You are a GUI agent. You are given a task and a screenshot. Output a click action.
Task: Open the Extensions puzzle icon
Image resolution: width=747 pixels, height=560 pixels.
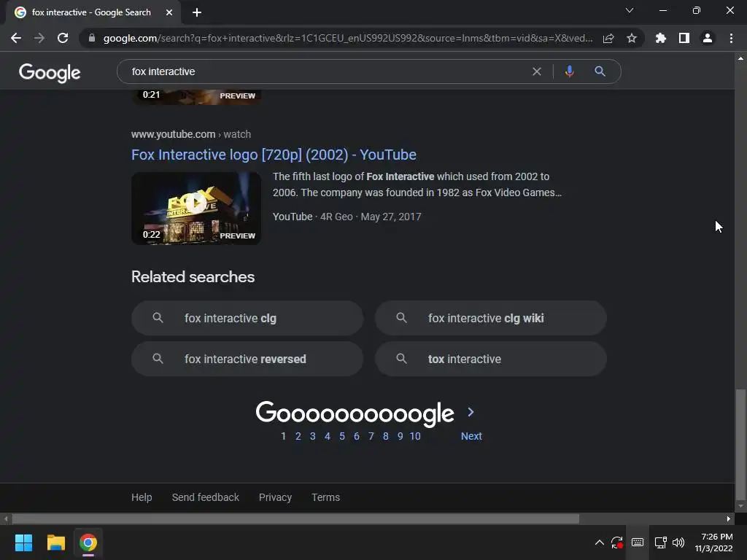661,38
